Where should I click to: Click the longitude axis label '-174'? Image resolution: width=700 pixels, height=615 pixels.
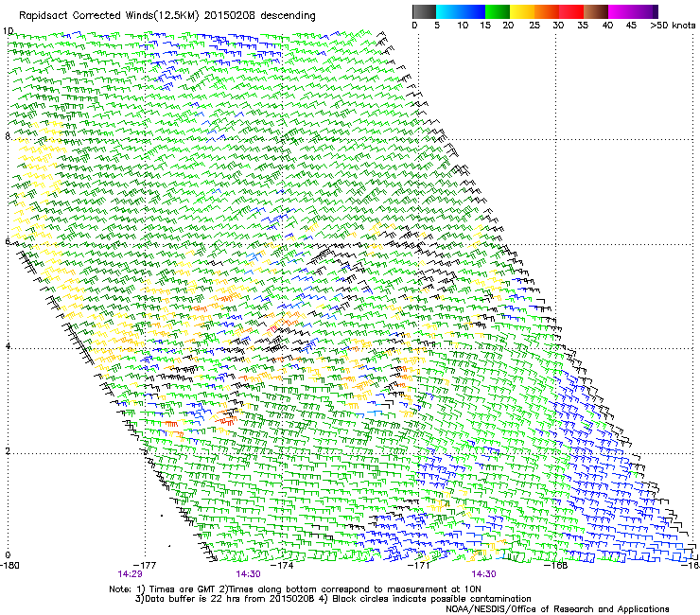click(282, 566)
